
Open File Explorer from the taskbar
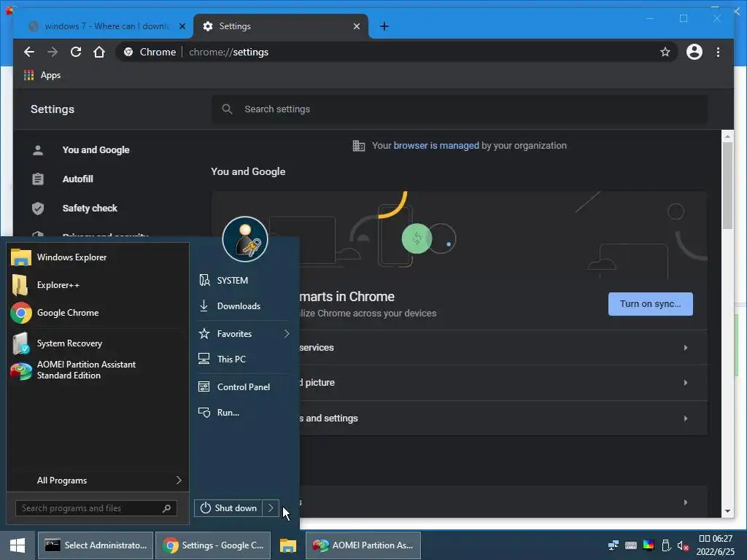[288, 545]
